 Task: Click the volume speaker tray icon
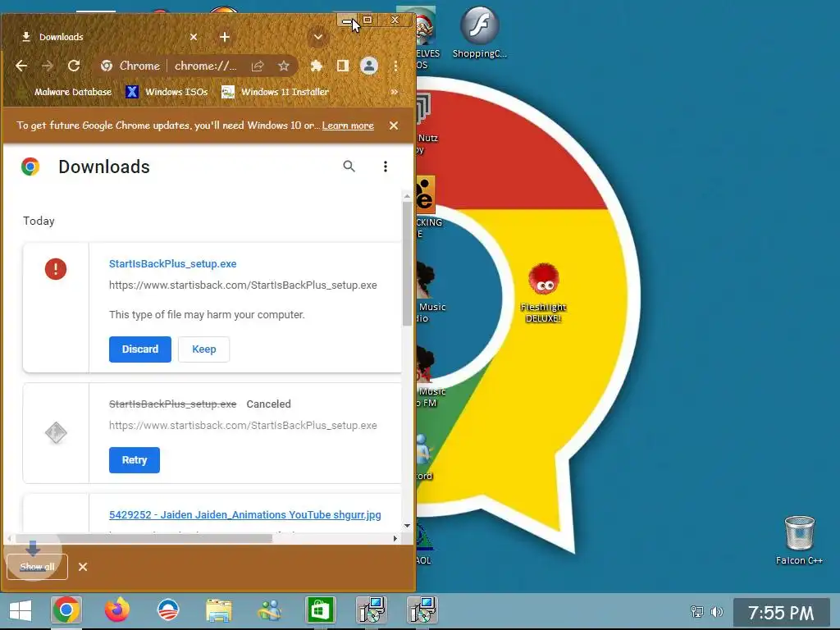[716, 612]
